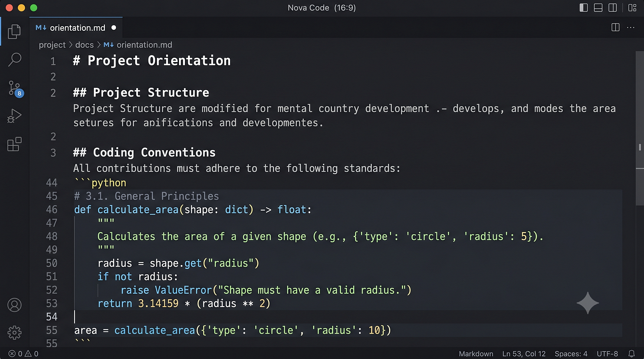
Task: Change language mode via Markdown status item
Action: [476, 354]
